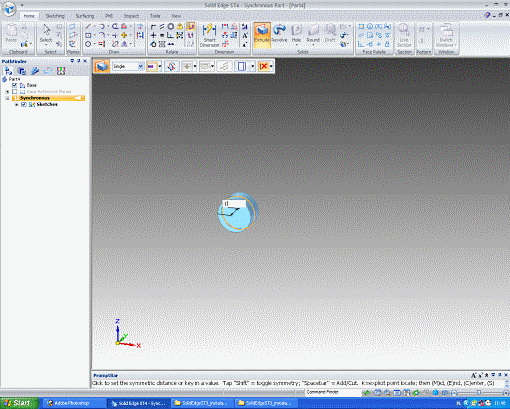Click the help icon at top right
510x409 pixels.
point(487,15)
